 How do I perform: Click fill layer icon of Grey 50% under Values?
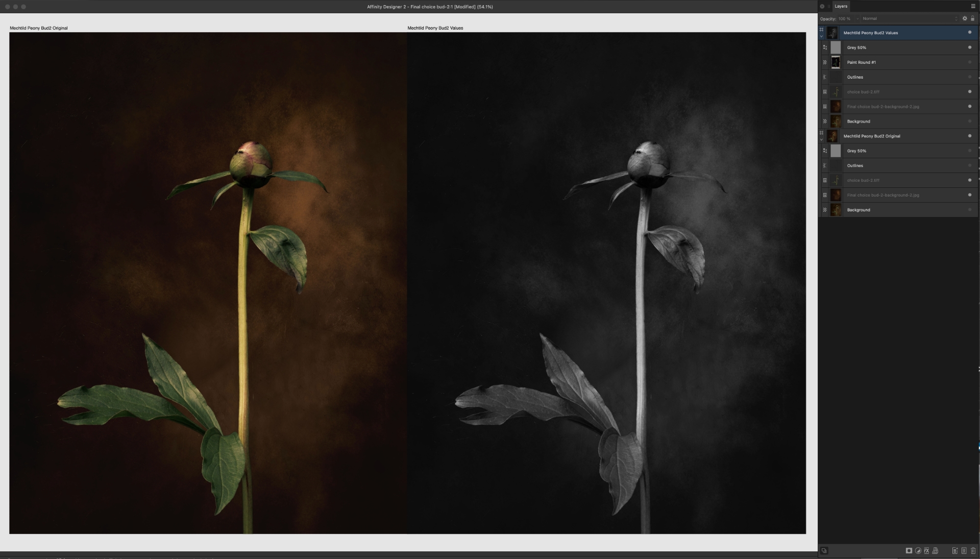(x=825, y=47)
